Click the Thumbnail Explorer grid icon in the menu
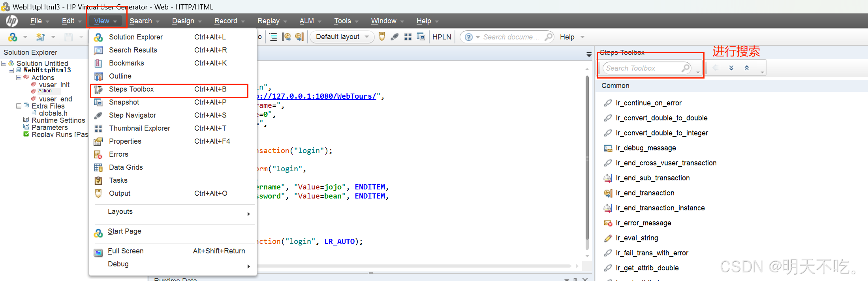This screenshot has width=868, height=281. point(98,128)
